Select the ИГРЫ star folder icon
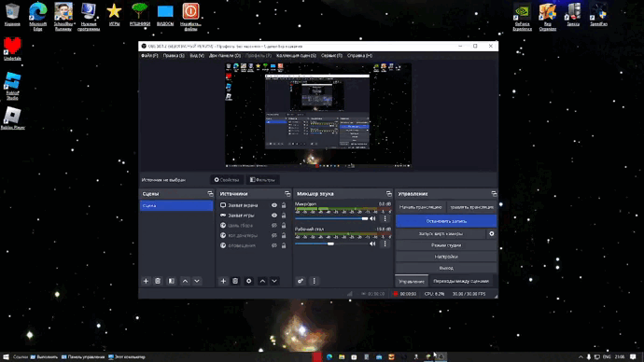 click(114, 14)
